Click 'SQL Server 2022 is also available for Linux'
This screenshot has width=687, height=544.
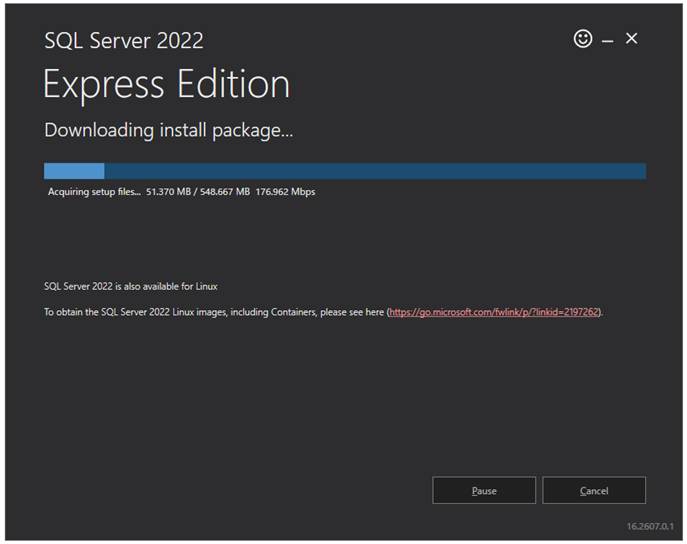(131, 286)
